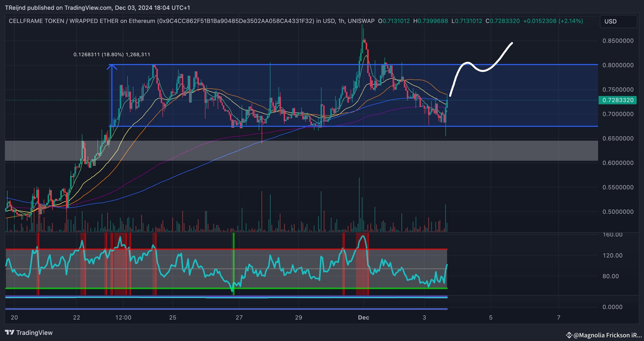This screenshot has height=341, width=644.
Task: Click the 27 date label on time axis
Action: coord(239,318)
